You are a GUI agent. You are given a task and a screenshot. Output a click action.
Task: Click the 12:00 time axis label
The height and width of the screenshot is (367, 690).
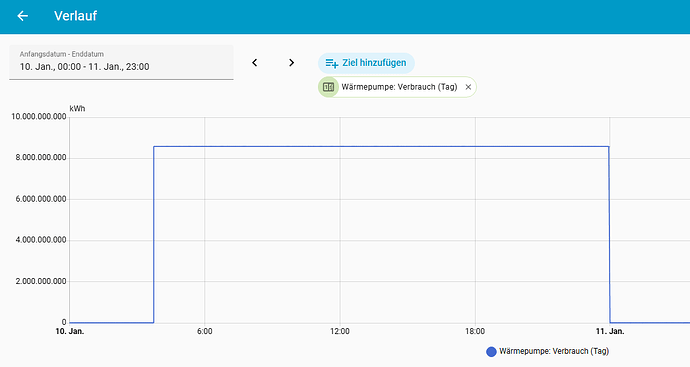340,331
